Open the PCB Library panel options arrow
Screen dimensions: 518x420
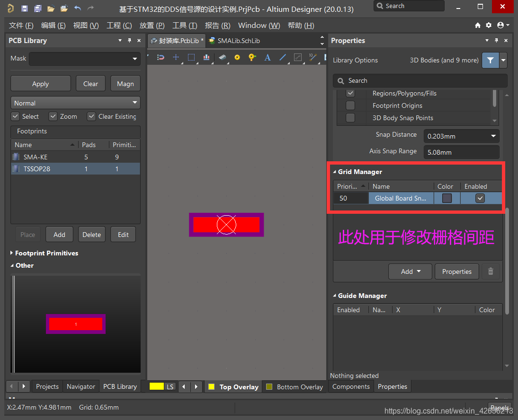(120, 40)
